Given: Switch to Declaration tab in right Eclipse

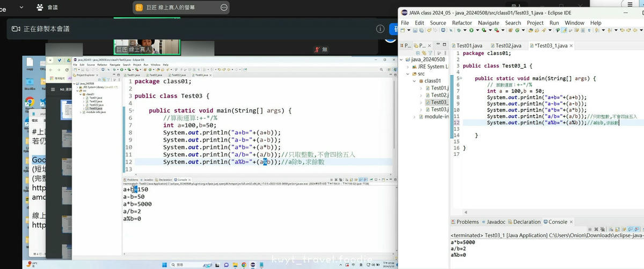Looking at the screenshot, I should [x=524, y=222].
